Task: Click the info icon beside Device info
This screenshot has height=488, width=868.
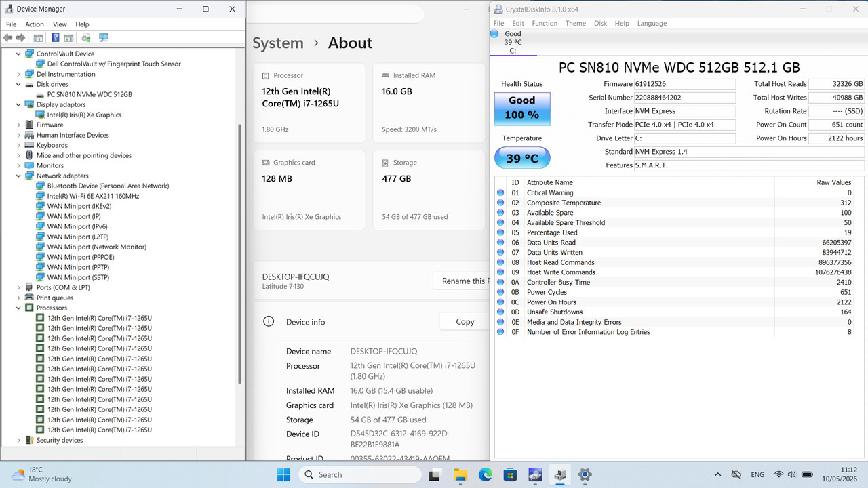Action: 269,322
